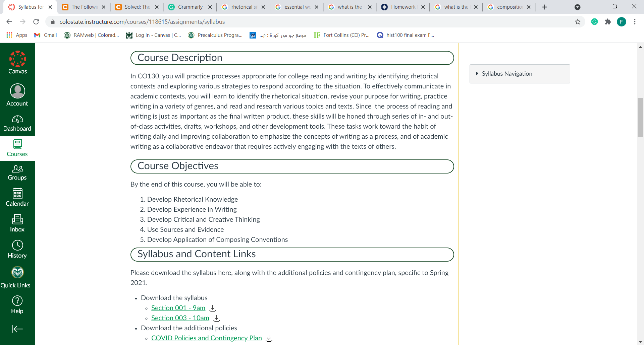Open the Chrome three-dot menu
Image resolution: width=644 pixels, height=345 pixels.
coord(635,22)
